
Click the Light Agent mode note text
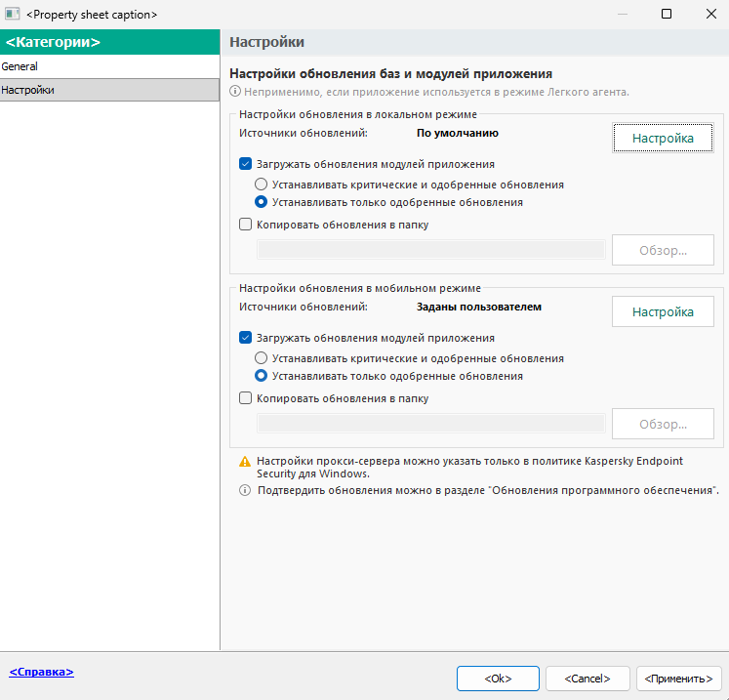436,92
